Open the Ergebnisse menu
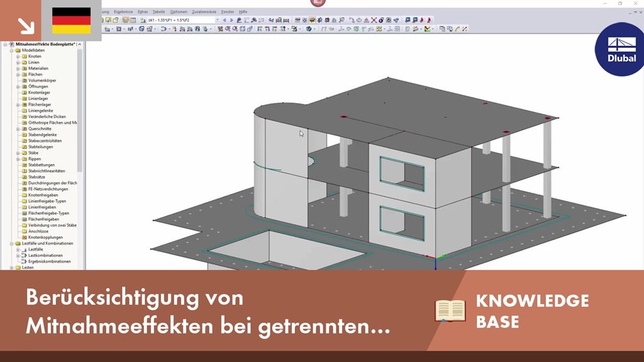This screenshot has width=644, height=362. pos(124,11)
